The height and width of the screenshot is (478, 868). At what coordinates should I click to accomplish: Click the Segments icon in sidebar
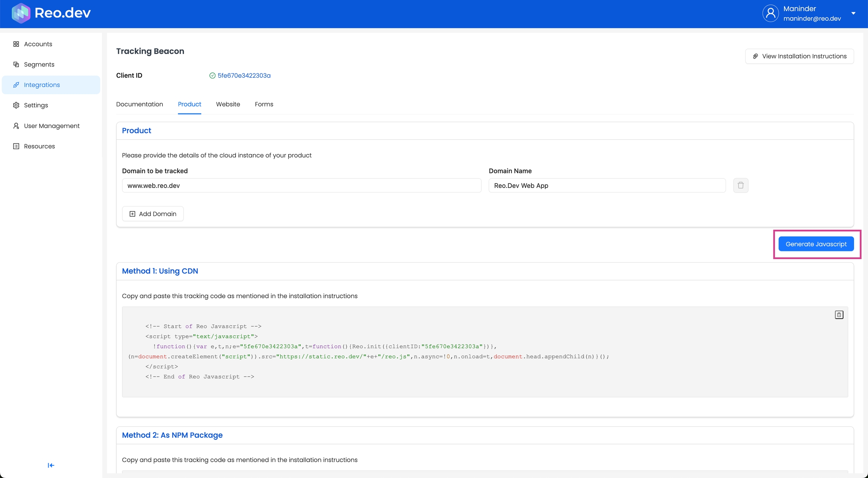pos(16,64)
